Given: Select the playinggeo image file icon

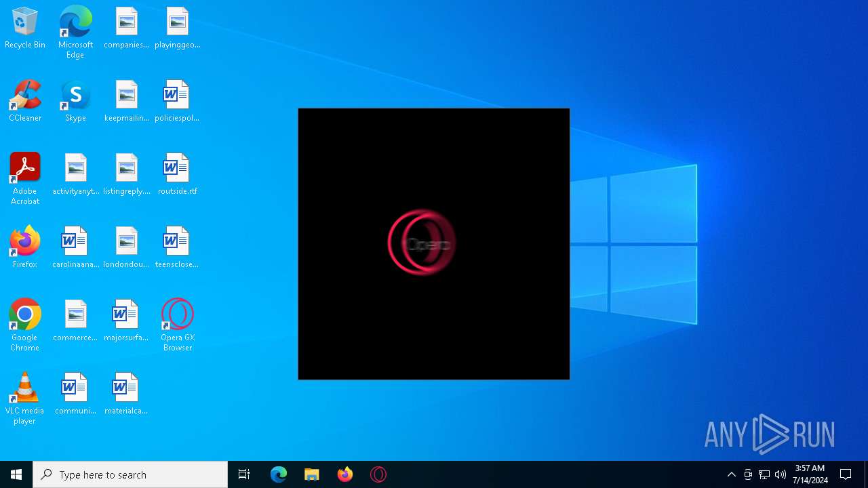Looking at the screenshot, I should tap(177, 28).
